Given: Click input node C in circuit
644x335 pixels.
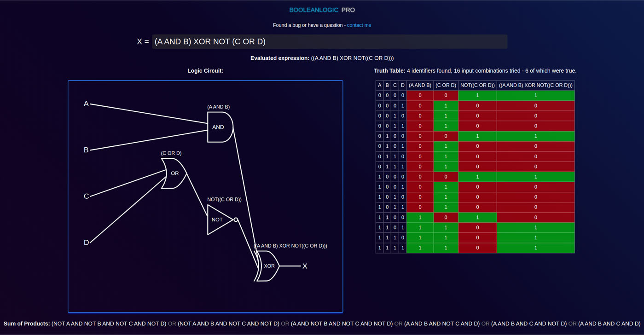Looking at the screenshot, I should point(86,196).
